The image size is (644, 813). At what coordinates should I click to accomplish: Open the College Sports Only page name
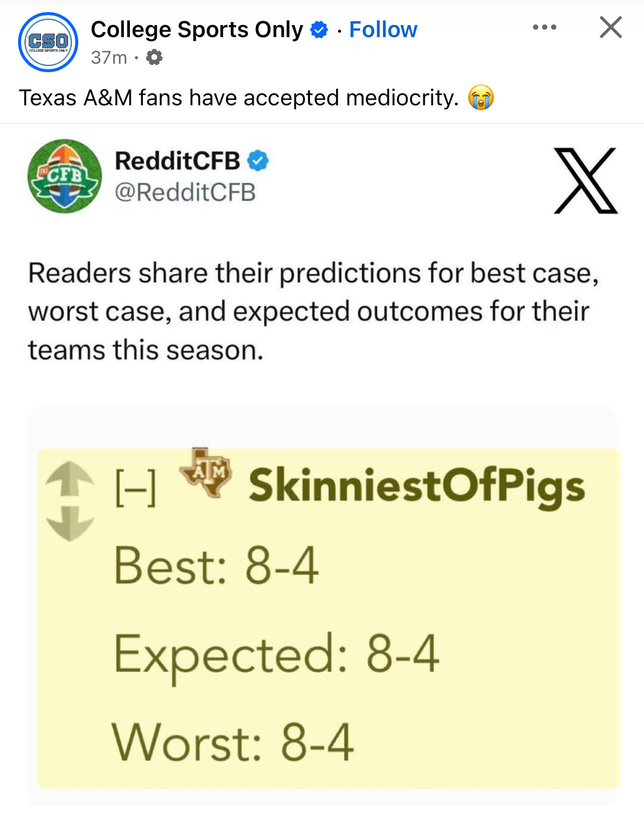pyautogui.click(x=197, y=30)
